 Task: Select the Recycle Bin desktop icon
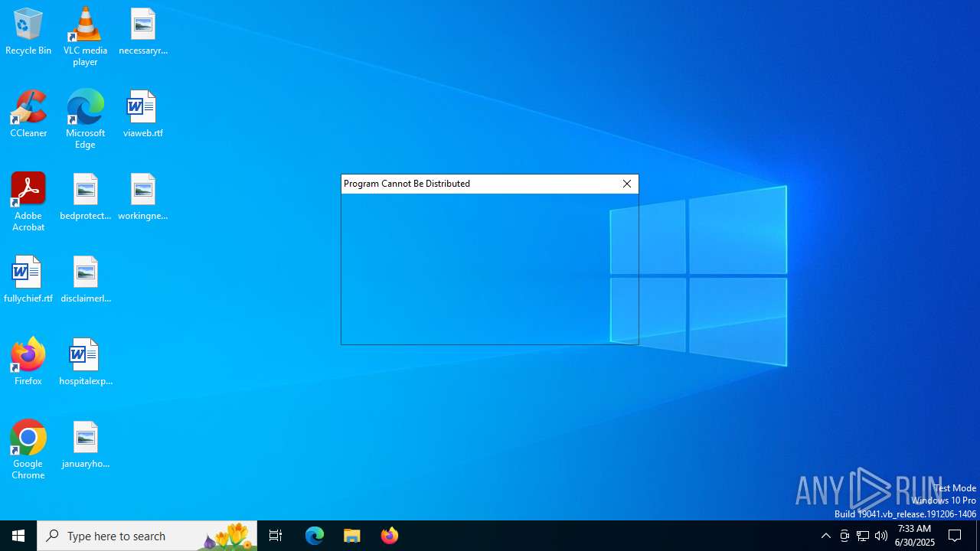[x=28, y=31]
